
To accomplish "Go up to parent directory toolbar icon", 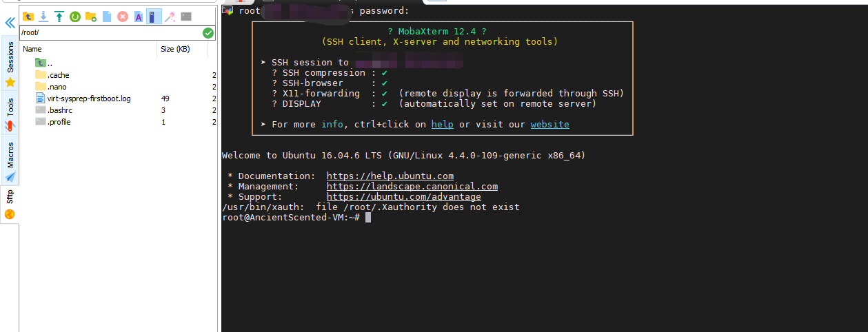I will [x=28, y=16].
